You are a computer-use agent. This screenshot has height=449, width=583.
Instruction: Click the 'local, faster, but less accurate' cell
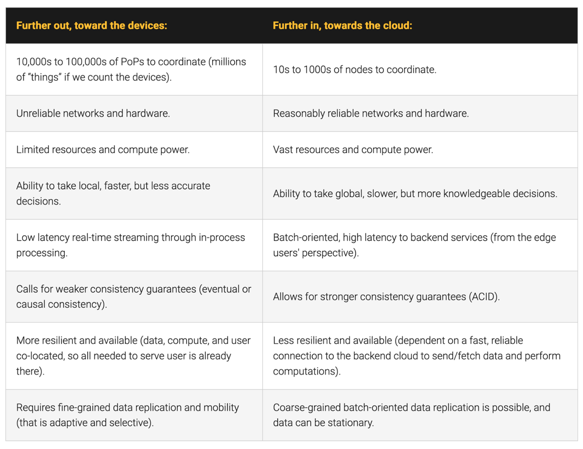click(134, 193)
